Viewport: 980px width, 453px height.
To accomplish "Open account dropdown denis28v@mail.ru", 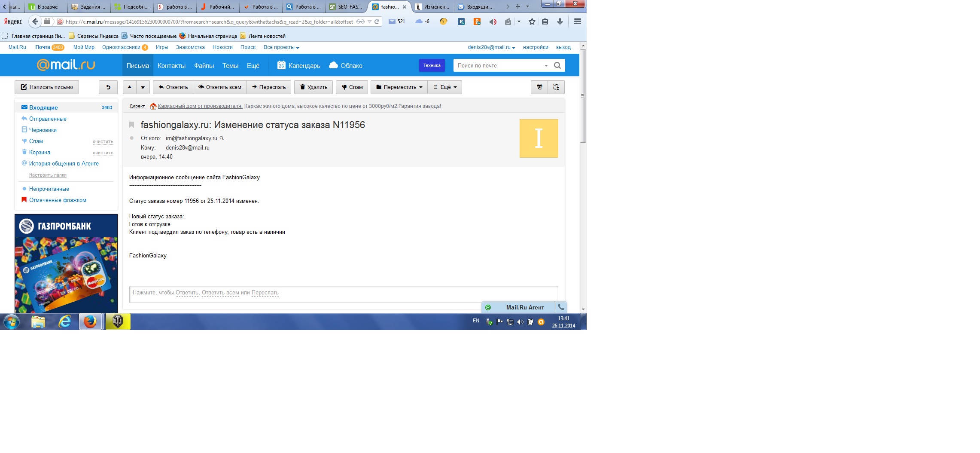I will tap(491, 47).
